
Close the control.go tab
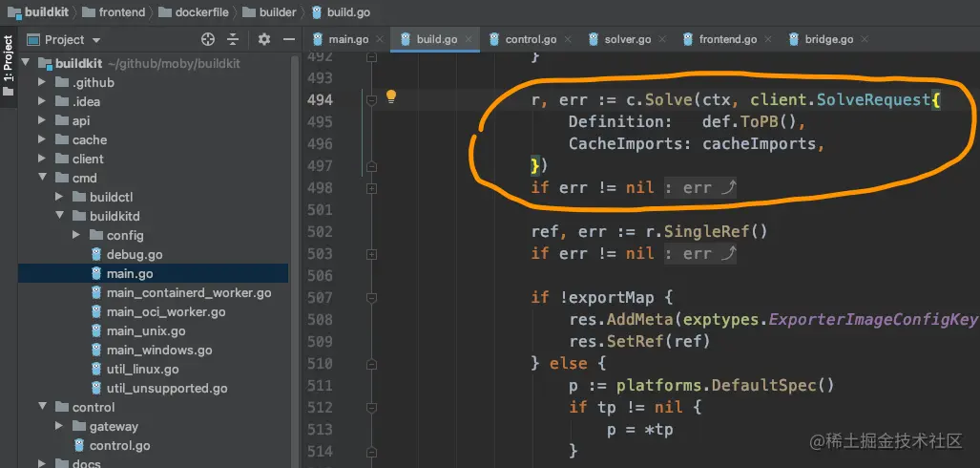(568, 39)
